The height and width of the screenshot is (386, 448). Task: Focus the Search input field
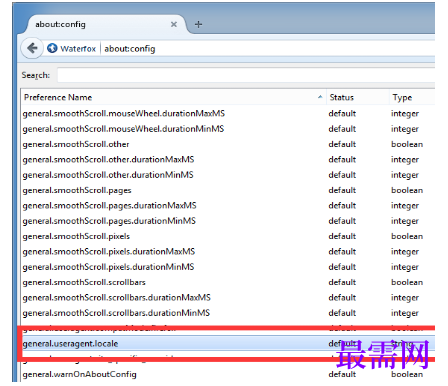click(x=246, y=75)
